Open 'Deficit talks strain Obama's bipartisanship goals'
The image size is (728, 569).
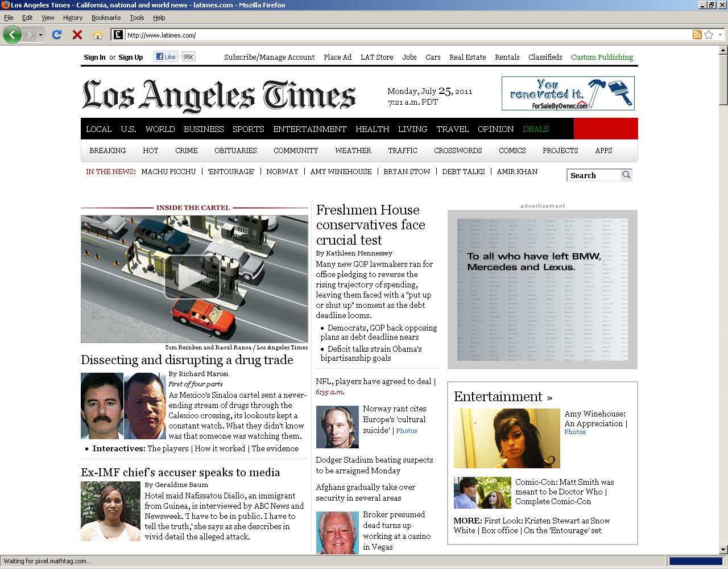tap(371, 353)
